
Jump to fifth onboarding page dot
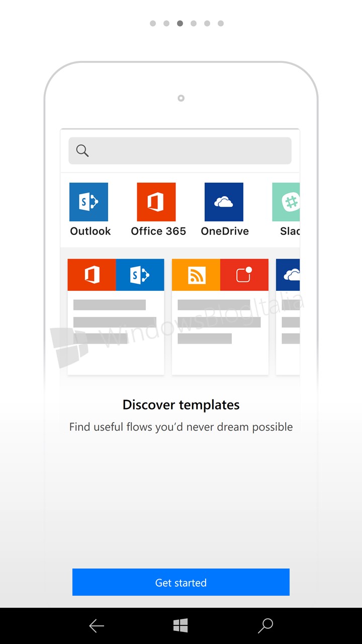(207, 23)
